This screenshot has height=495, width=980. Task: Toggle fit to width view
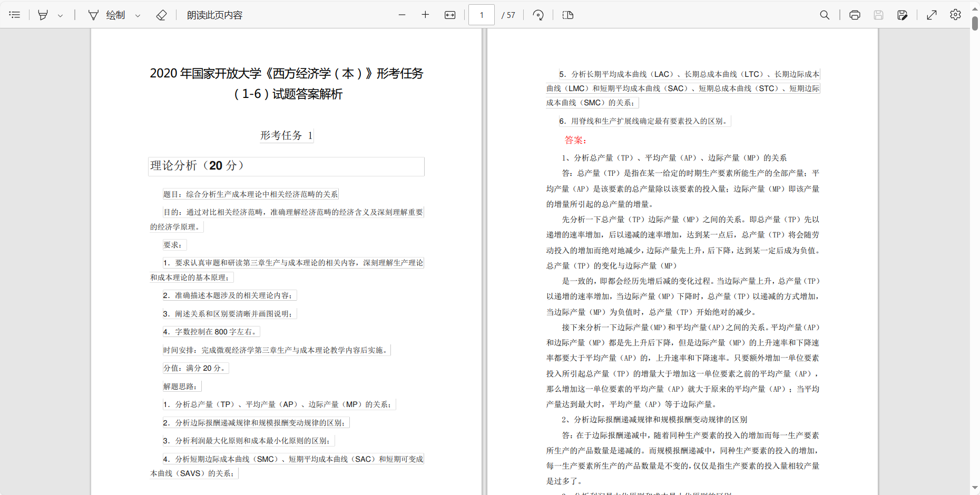[450, 15]
